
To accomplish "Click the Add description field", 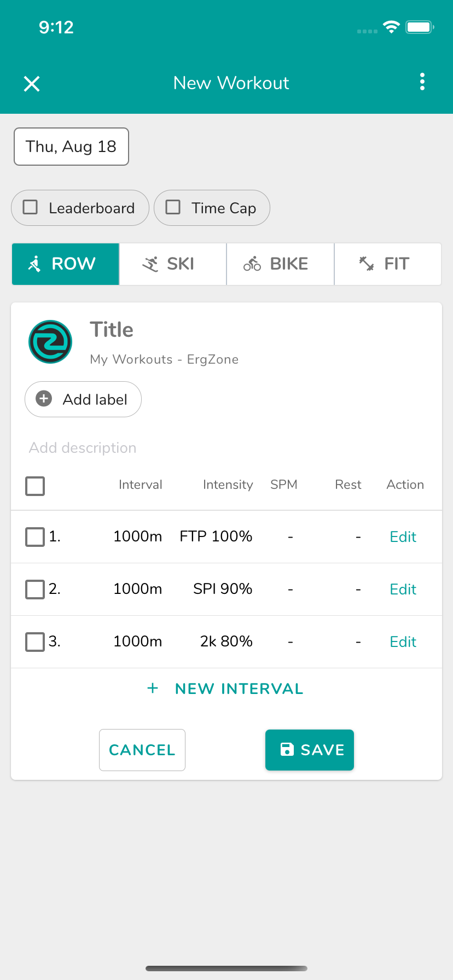I will tap(83, 448).
